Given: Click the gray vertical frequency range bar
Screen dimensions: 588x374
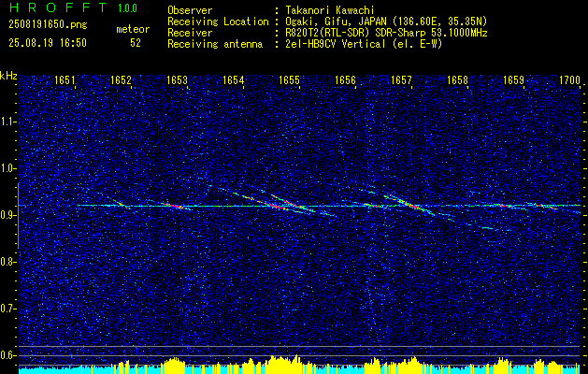Looking at the screenshot, I should pyautogui.click(x=18, y=215).
